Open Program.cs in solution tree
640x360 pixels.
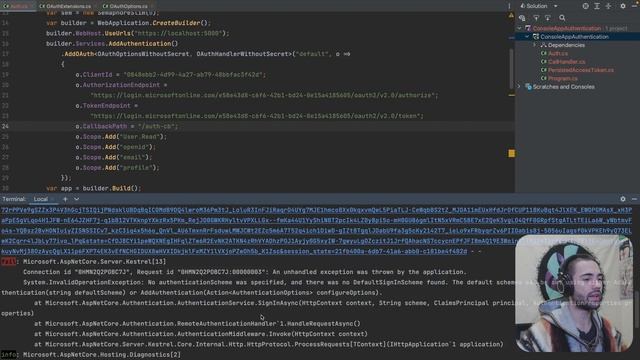pyautogui.click(x=562, y=78)
